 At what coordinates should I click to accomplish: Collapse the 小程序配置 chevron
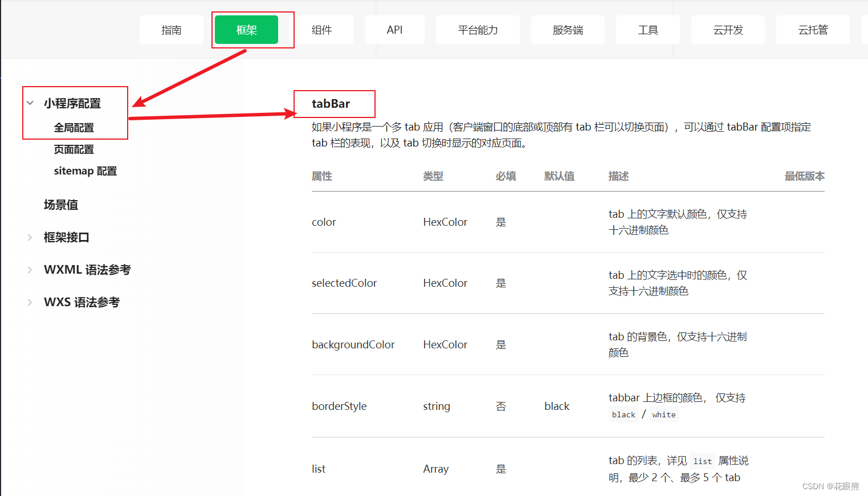click(x=30, y=103)
